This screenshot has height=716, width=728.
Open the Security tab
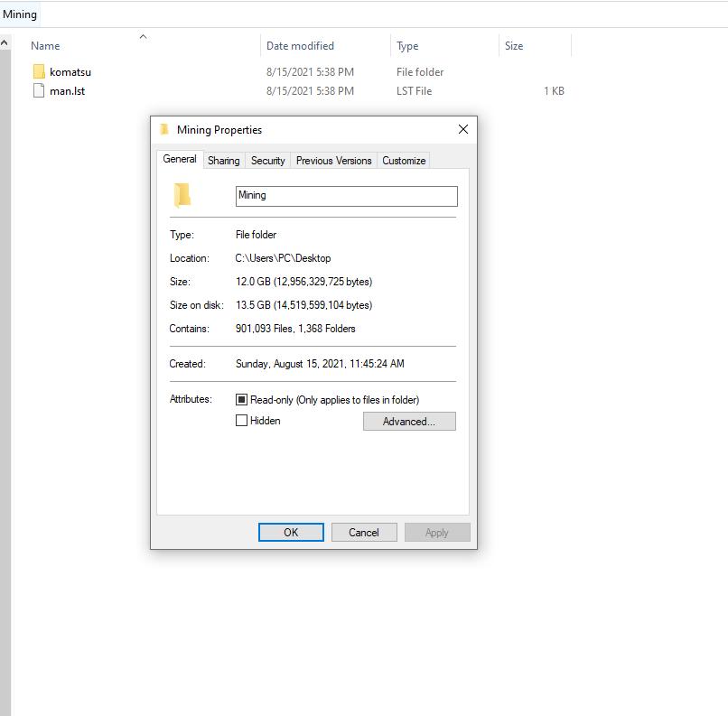pos(268,161)
